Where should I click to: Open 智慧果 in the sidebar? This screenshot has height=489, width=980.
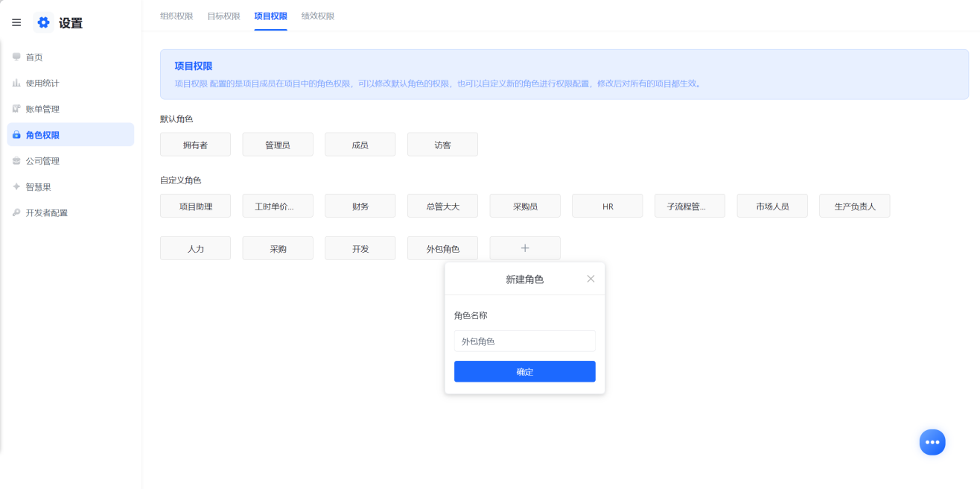point(70,186)
